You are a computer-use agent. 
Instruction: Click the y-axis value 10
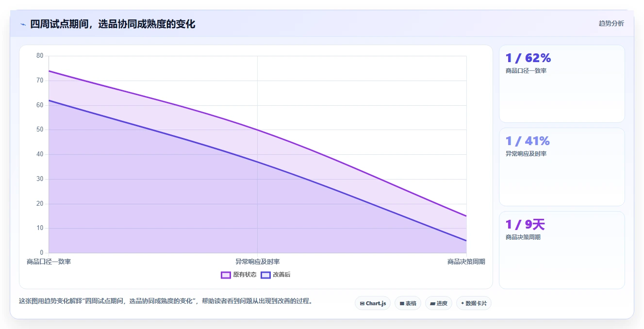tap(40, 228)
